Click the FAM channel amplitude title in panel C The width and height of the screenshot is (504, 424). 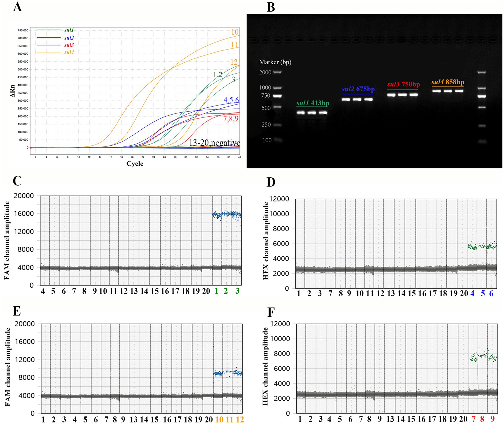tap(7, 241)
